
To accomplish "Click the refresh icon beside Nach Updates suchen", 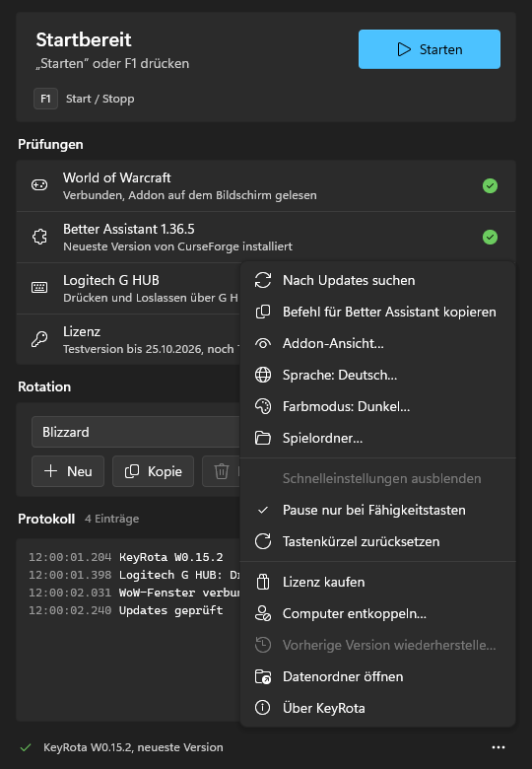I will point(263,281).
